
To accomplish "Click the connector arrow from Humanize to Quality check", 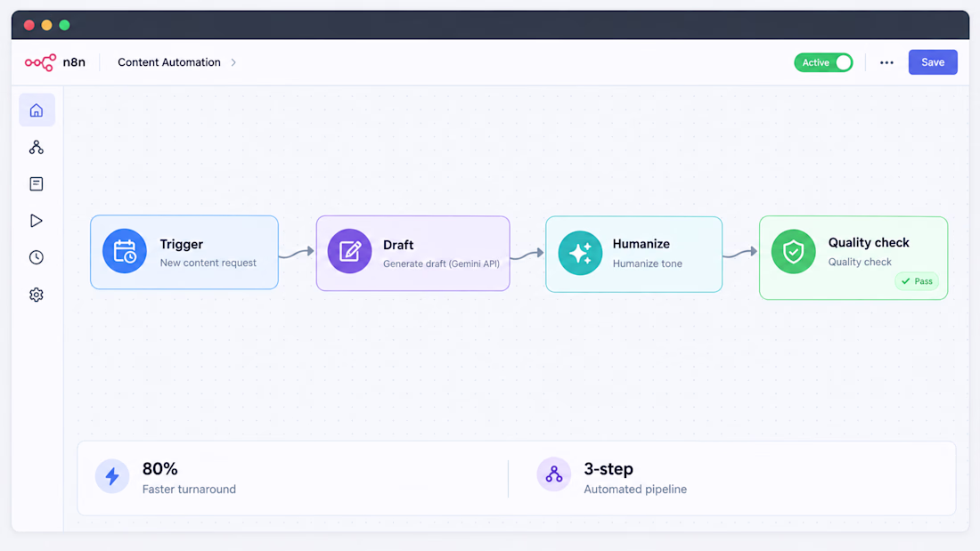I will pos(740,253).
